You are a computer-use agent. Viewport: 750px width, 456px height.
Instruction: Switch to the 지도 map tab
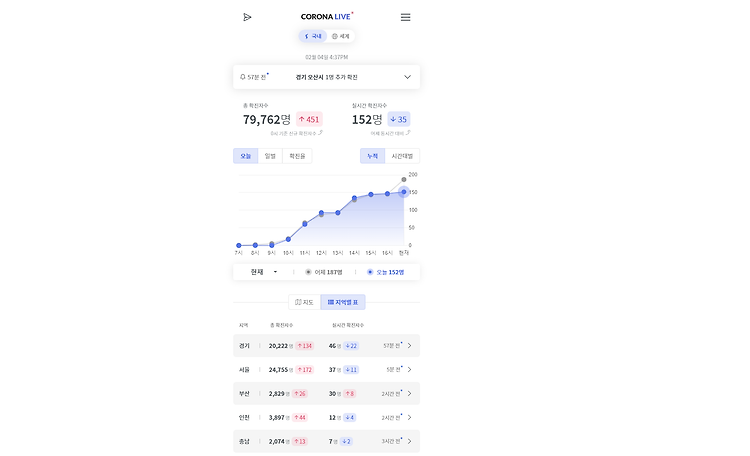[304, 302]
